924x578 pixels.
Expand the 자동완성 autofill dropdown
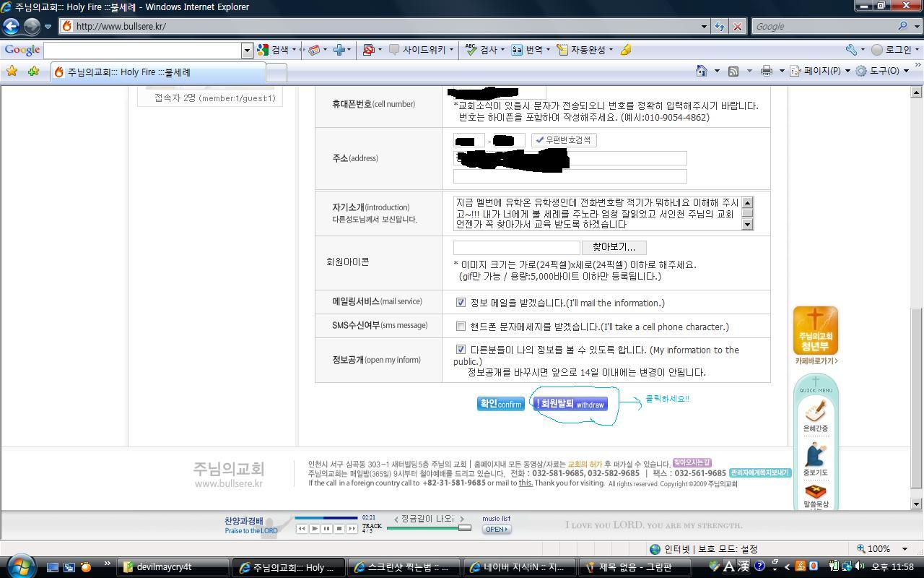[611, 50]
